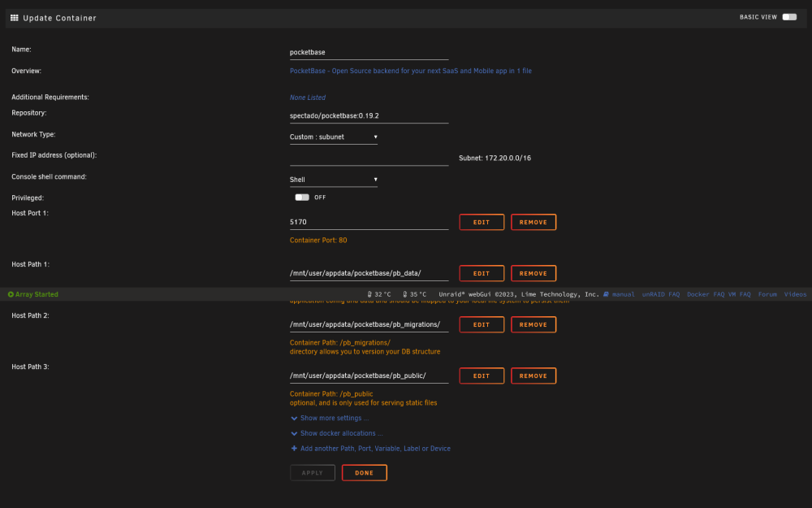812x508 pixels.
Task: Click the Host Port 1 field showing 5170
Action: click(369, 222)
